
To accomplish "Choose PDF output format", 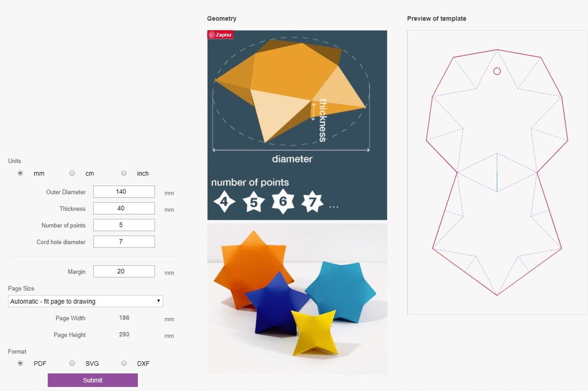I will (20, 363).
